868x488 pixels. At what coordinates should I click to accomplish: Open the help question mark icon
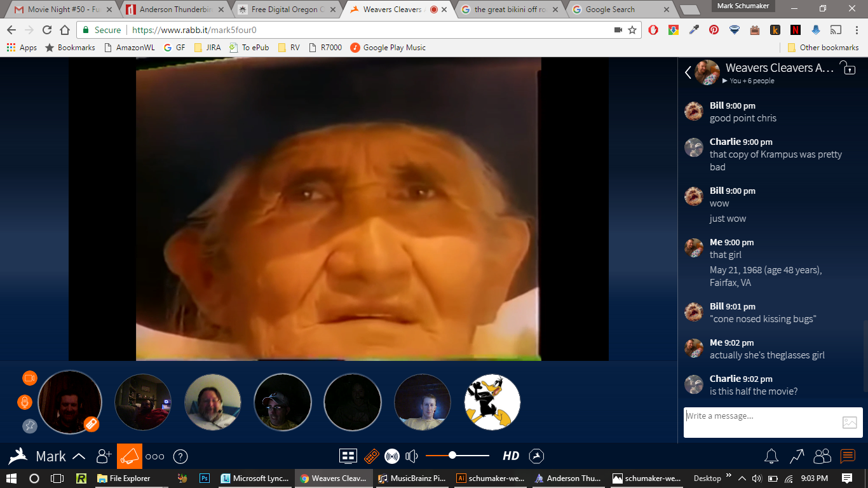point(180,456)
